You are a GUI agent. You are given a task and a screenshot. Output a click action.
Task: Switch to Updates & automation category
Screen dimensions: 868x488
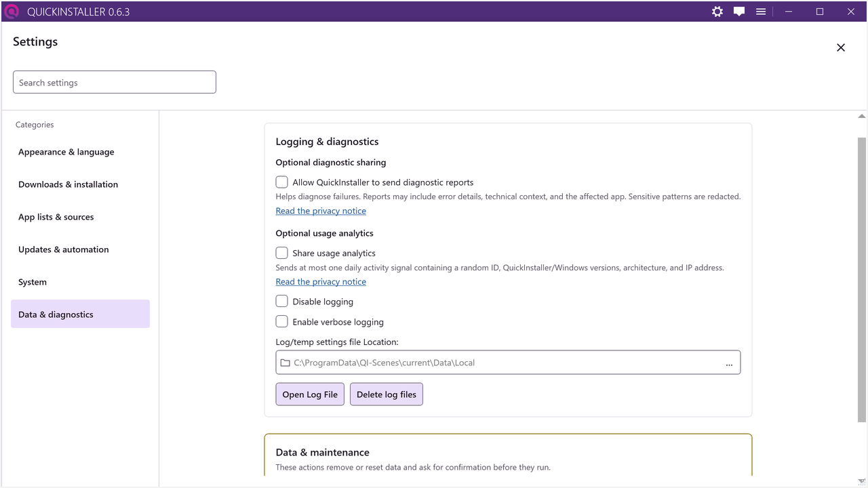pyautogui.click(x=80, y=249)
